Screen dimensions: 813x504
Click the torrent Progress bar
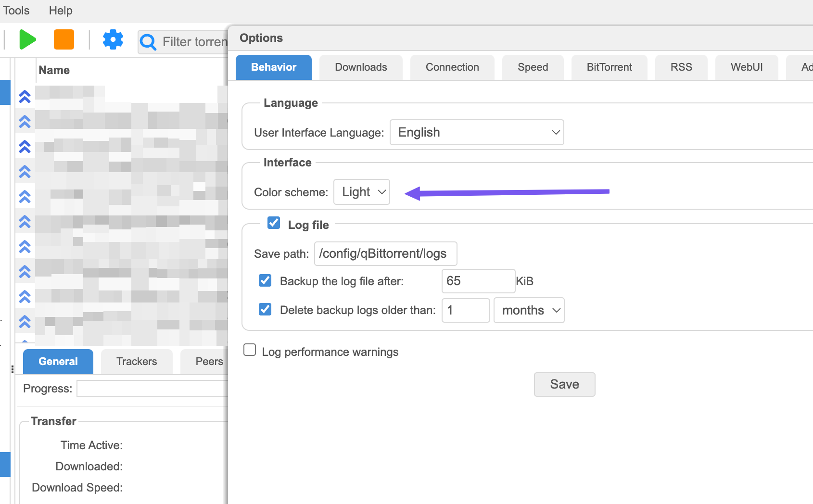pyautogui.click(x=152, y=389)
